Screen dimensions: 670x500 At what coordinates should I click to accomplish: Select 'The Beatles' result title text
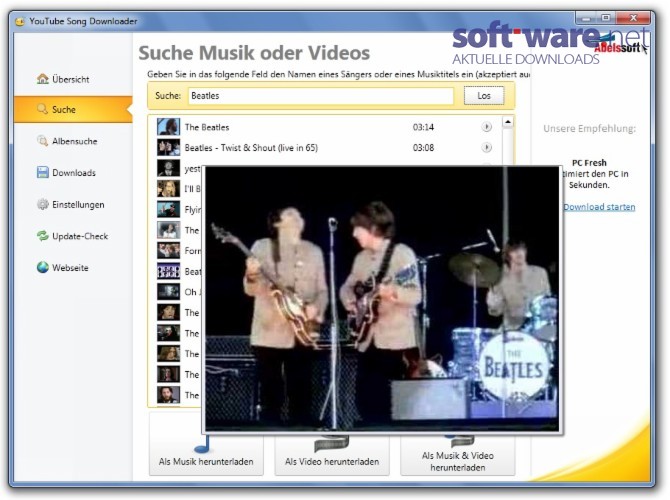207,127
